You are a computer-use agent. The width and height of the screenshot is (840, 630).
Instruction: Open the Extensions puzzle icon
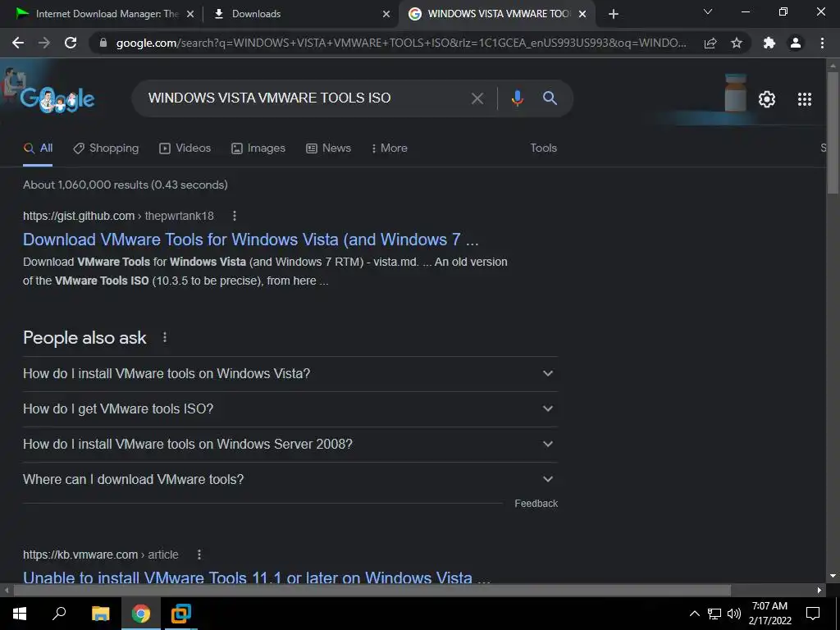769,43
